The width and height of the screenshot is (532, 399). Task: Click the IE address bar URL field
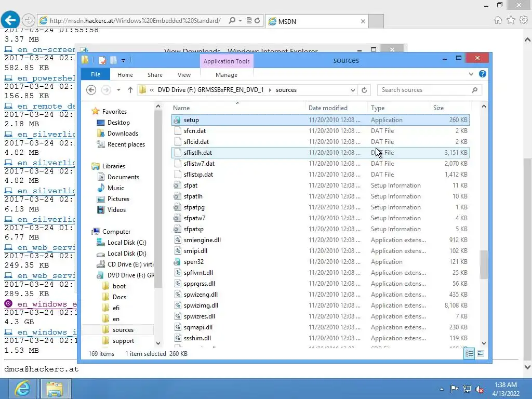[x=135, y=21]
